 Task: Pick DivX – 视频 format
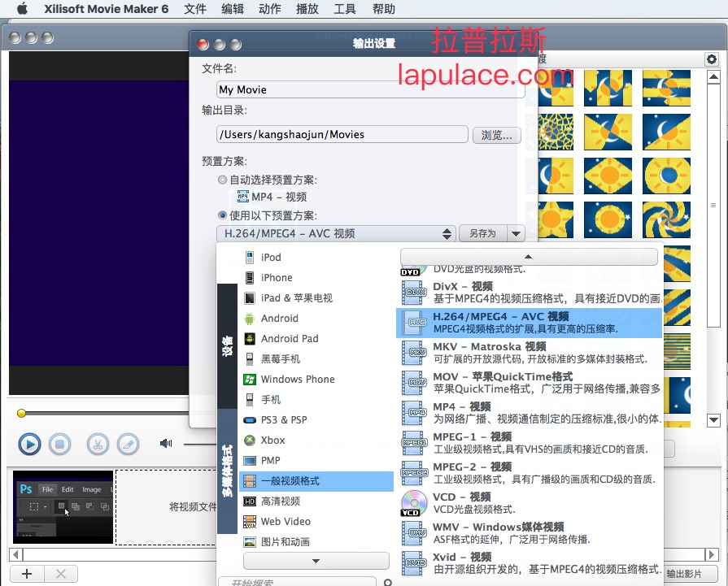(530, 293)
